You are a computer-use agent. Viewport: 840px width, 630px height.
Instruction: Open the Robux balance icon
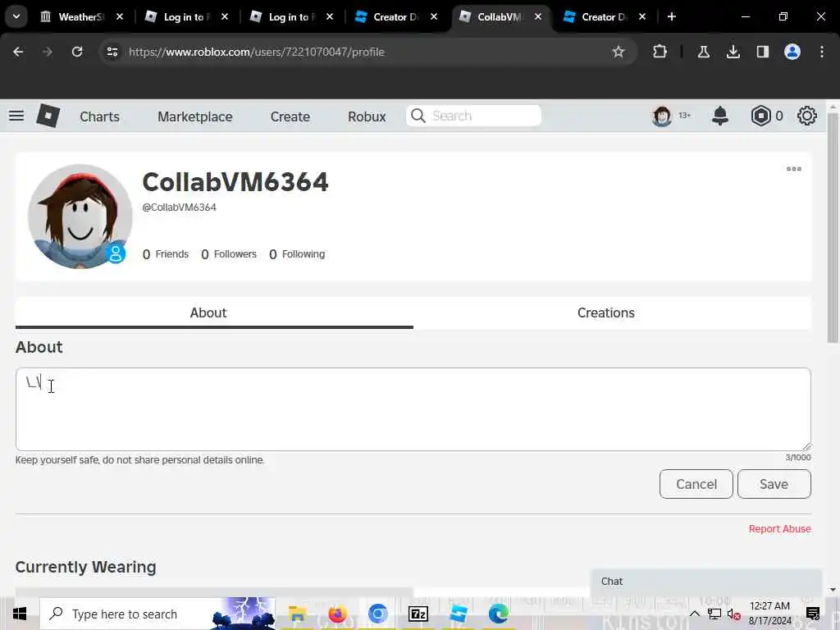760,116
